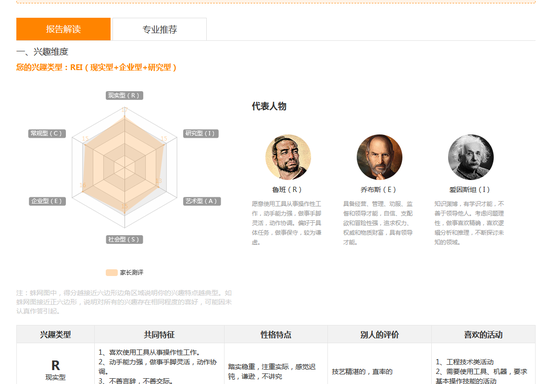Viewport: 550px width, 384px height.
Task: Toggle the 家长测评 legend swatch
Action: (112, 272)
